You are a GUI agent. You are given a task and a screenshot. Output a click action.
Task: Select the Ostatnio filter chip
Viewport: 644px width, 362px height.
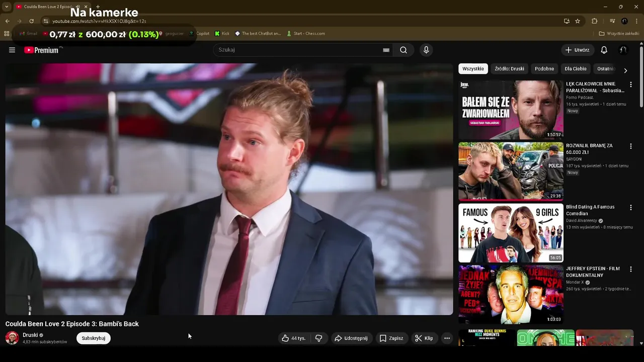pyautogui.click(x=606, y=69)
